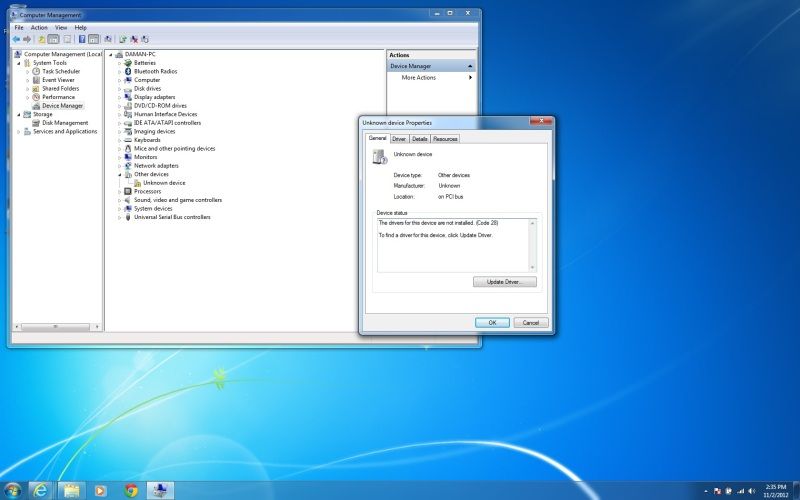Collapse the Other devices node
This screenshot has width=800, height=500.
pos(119,174)
